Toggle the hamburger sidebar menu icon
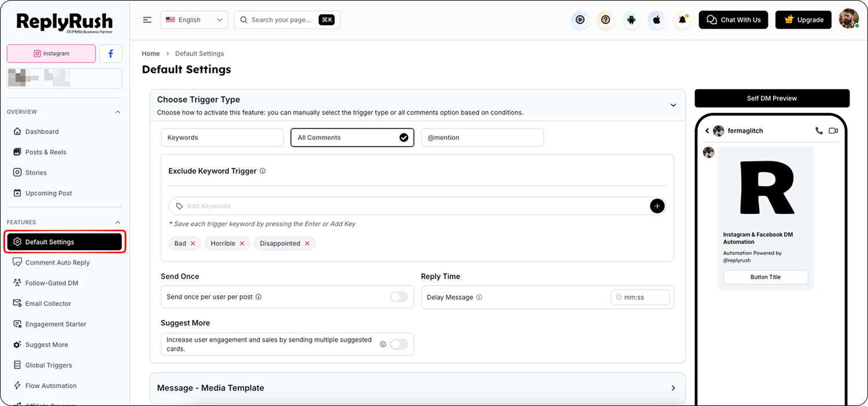 pos(147,20)
